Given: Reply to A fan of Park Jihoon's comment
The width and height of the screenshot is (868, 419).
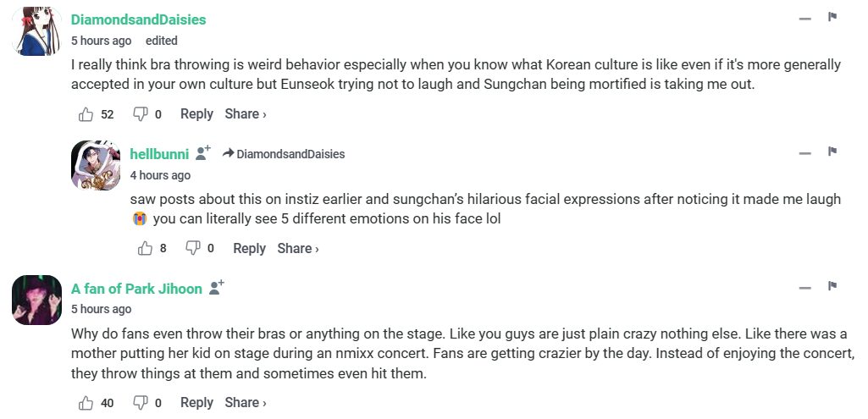Looking at the screenshot, I should click(x=196, y=403).
